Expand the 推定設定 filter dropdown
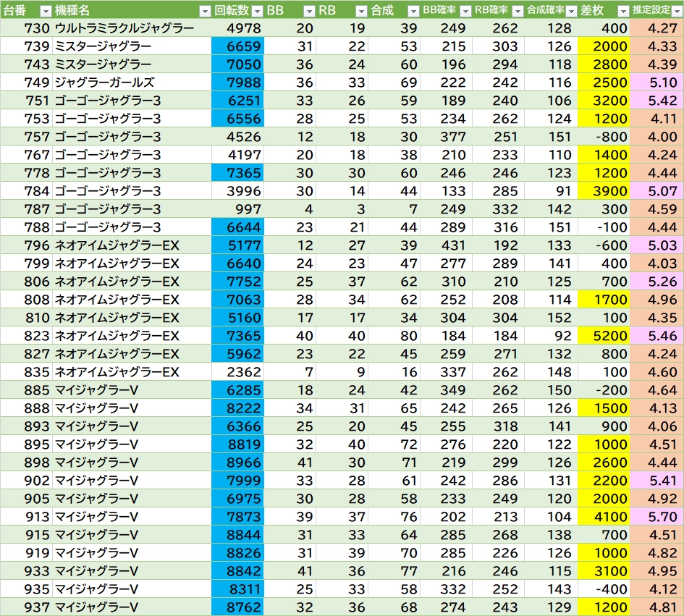The image size is (684, 616). 675,11
